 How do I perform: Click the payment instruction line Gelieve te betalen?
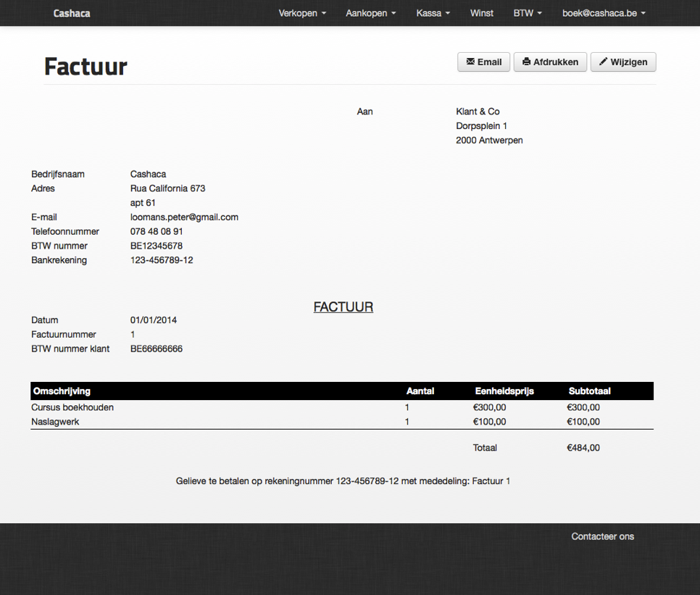coord(343,481)
